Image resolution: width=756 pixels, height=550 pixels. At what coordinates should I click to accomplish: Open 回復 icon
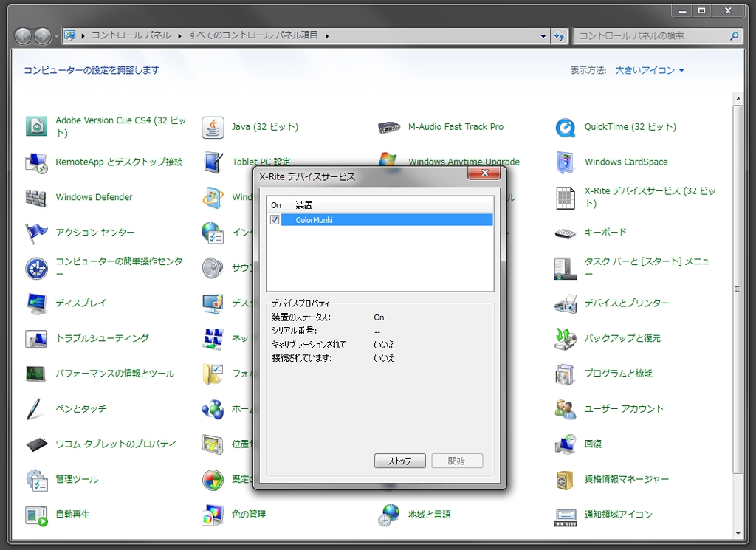(x=565, y=444)
